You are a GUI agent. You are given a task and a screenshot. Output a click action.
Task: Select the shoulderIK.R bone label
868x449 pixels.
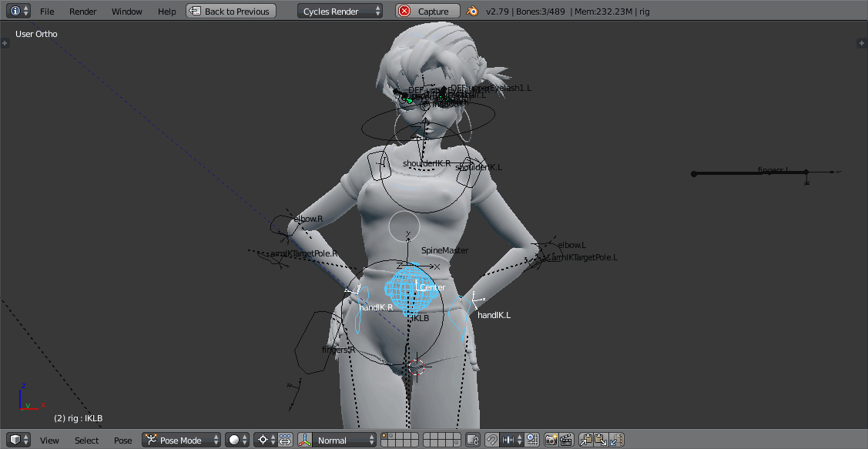pos(426,163)
